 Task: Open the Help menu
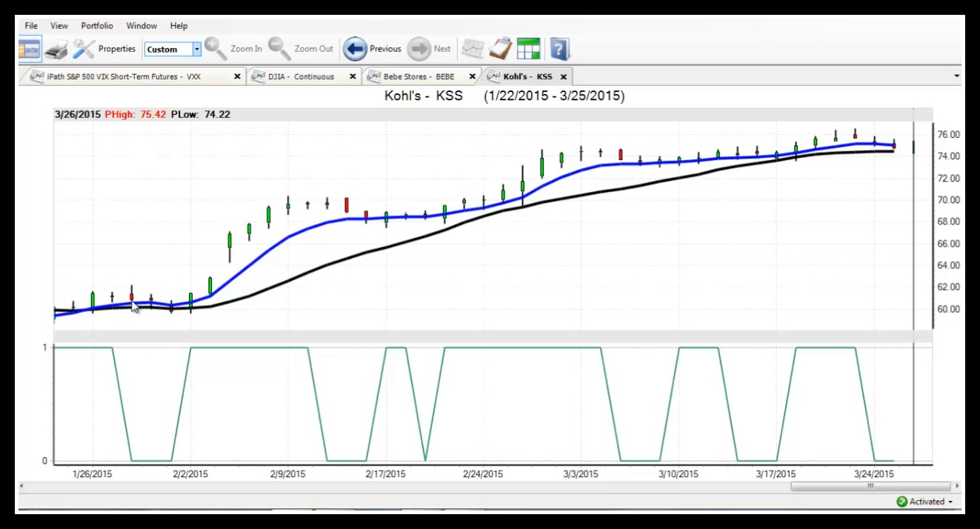click(179, 26)
